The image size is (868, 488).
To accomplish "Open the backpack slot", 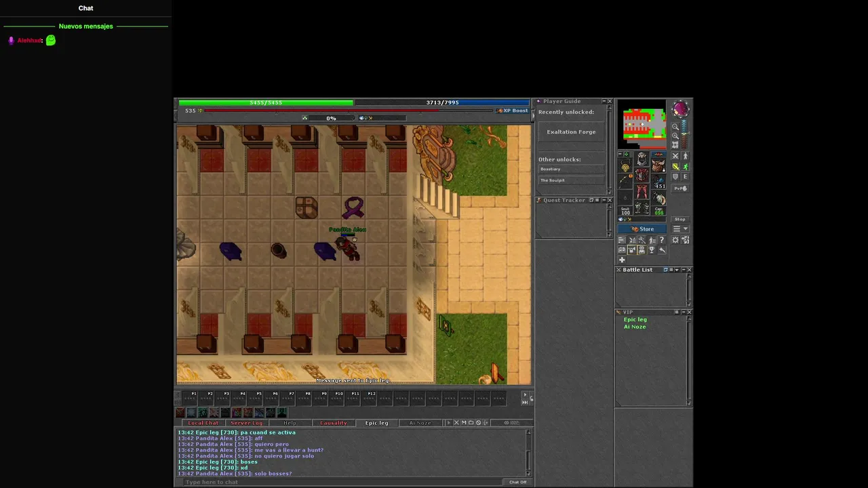I will tap(658, 166).
